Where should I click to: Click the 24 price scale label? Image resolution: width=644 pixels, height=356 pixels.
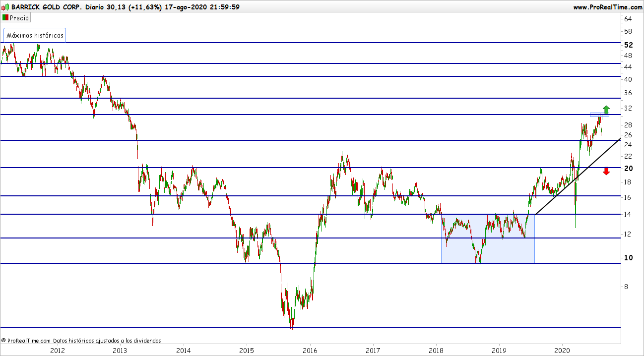point(628,145)
